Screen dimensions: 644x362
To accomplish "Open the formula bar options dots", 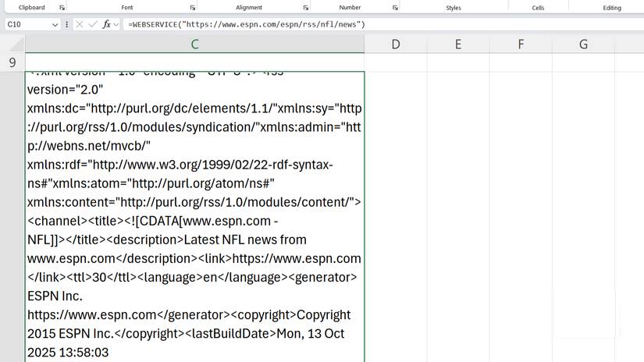I will pos(66,24).
